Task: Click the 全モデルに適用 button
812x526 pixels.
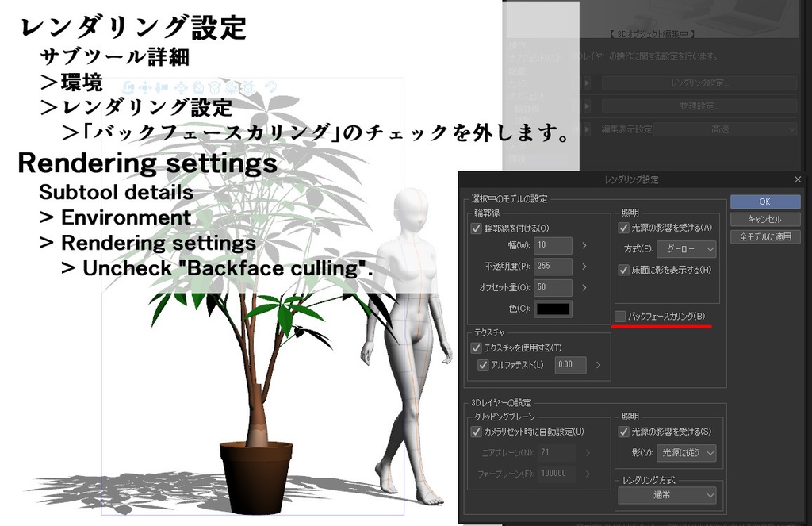Action: [764, 236]
